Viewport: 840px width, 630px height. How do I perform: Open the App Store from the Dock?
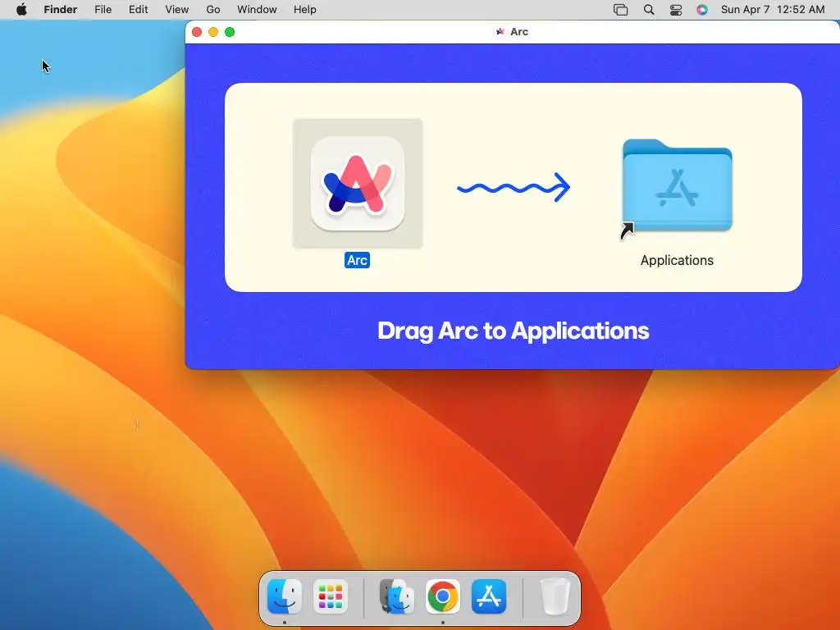coord(489,596)
